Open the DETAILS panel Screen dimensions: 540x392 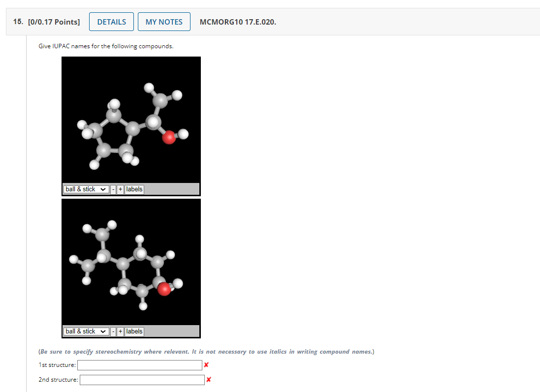[111, 22]
